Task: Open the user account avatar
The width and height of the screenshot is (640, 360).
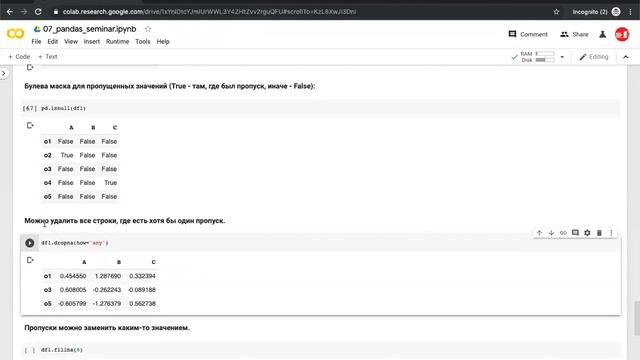Action: point(622,34)
